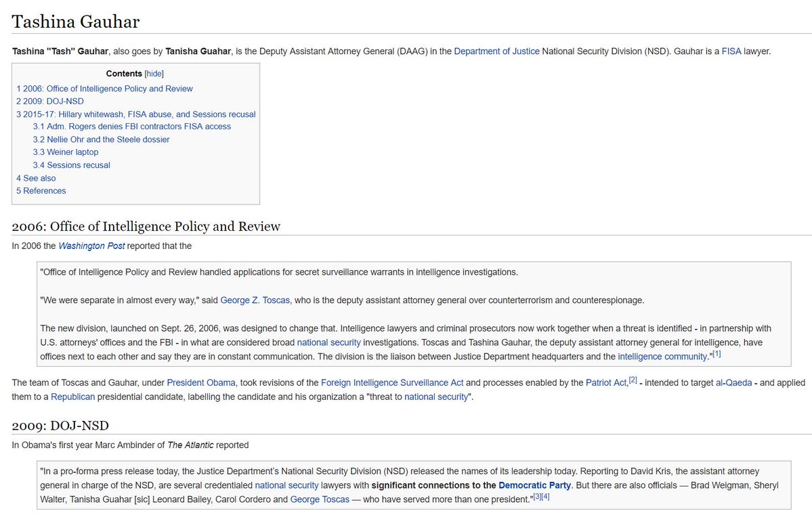Image resolution: width=812 pixels, height=515 pixels.
Task: Click the Tashina Gauhar page title
Action: (76, 22)
